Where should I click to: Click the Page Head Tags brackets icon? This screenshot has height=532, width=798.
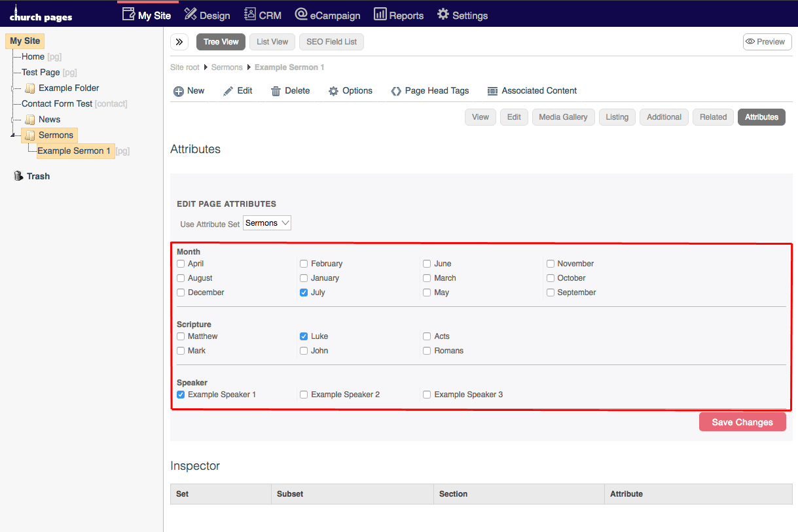(396, 92)
